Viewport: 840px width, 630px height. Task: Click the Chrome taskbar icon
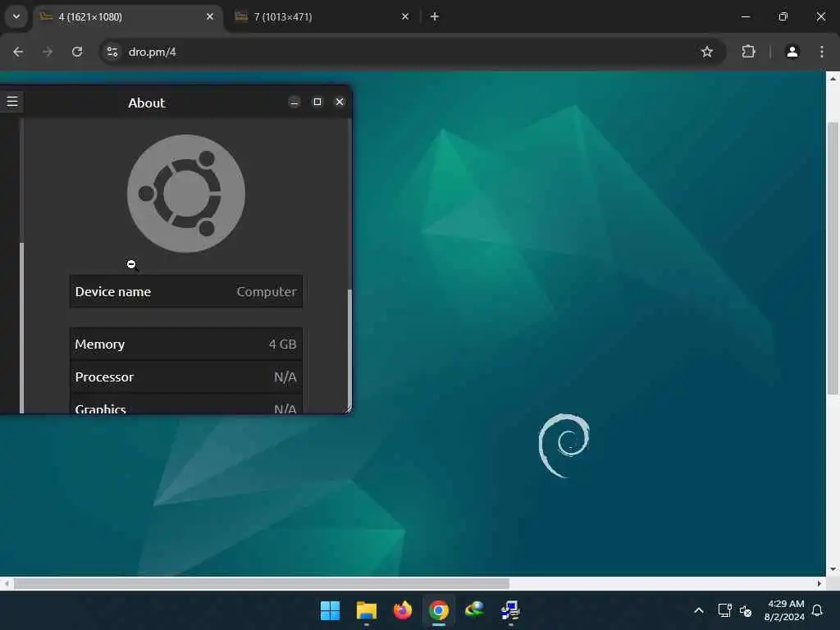pos(439,610)
